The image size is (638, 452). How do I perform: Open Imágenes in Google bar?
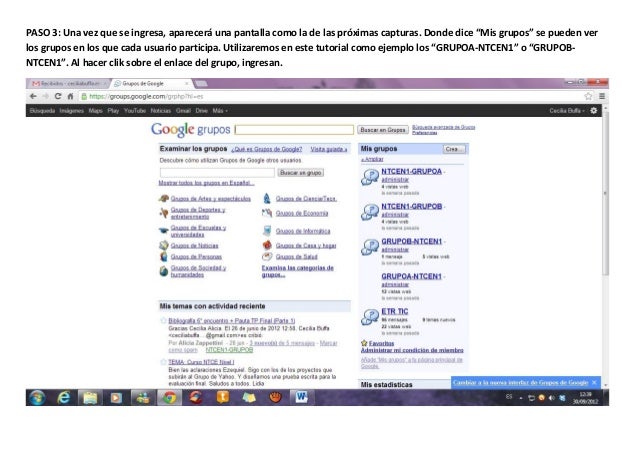tap(72, 111)
